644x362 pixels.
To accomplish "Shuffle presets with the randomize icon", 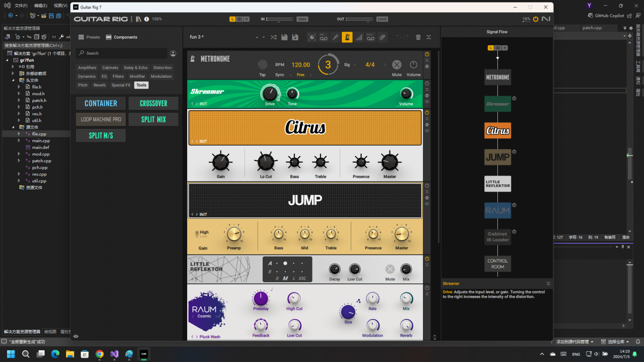I will (x=273, y=37).
